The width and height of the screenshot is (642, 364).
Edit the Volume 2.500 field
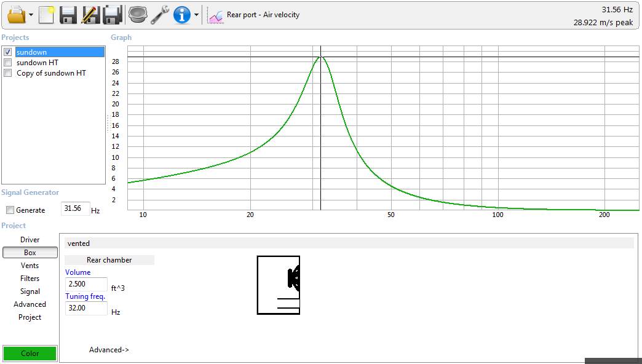coord(86,284)
